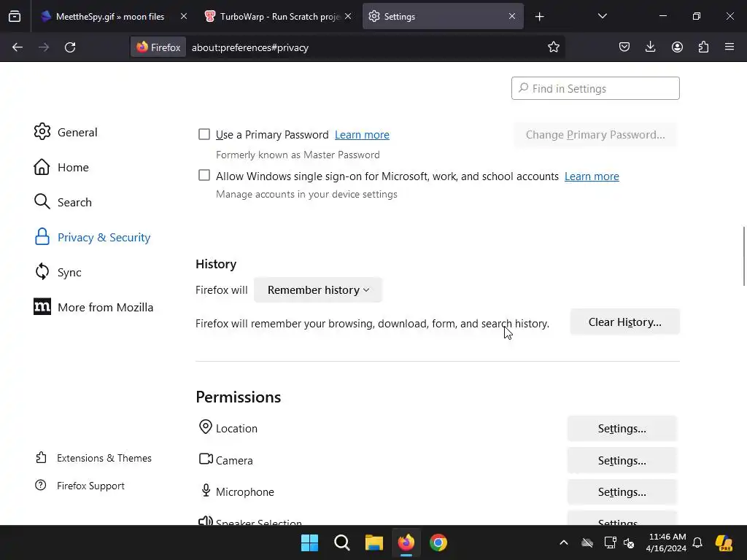
Task: Open the Downloads panel
Action: point(651,47)
